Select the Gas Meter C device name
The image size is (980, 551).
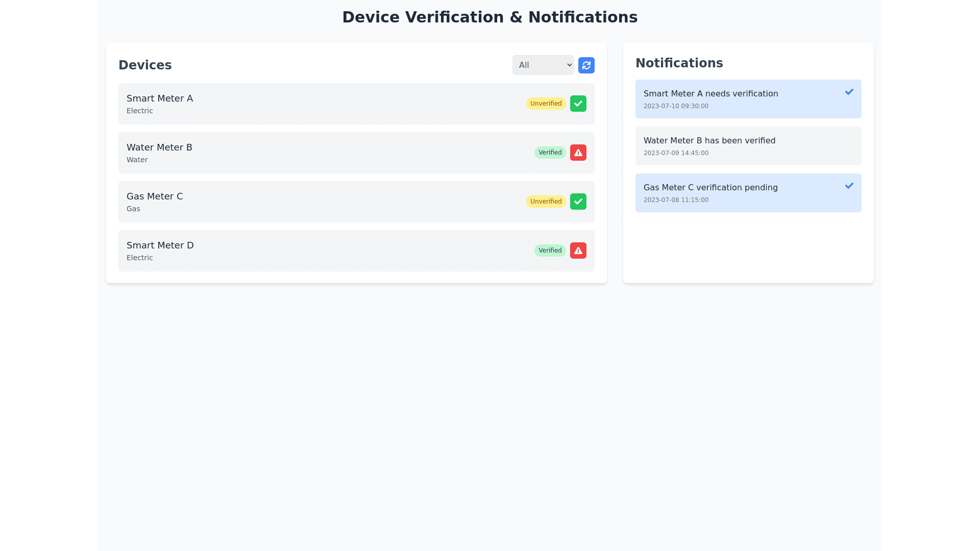[155, 196]
